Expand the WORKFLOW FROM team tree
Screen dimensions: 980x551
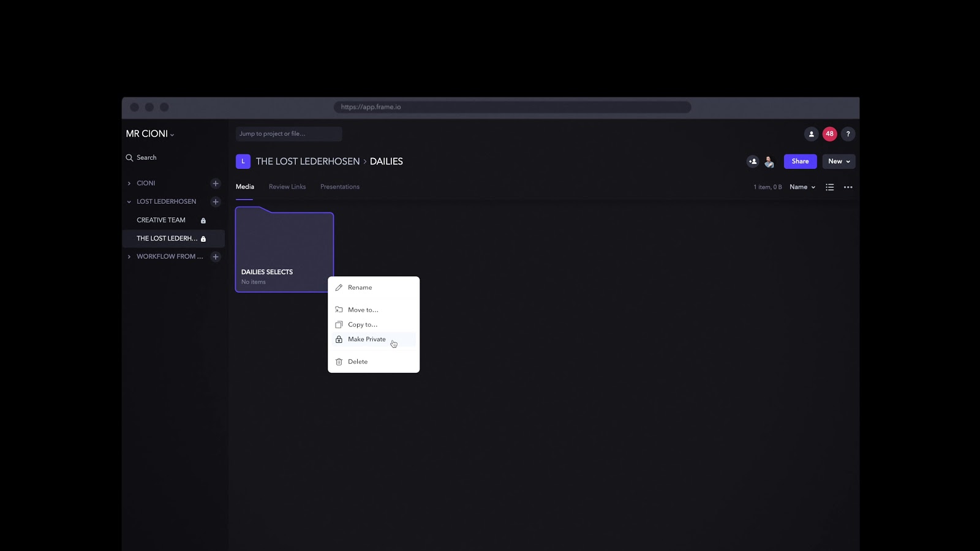[x=129, y=257]
